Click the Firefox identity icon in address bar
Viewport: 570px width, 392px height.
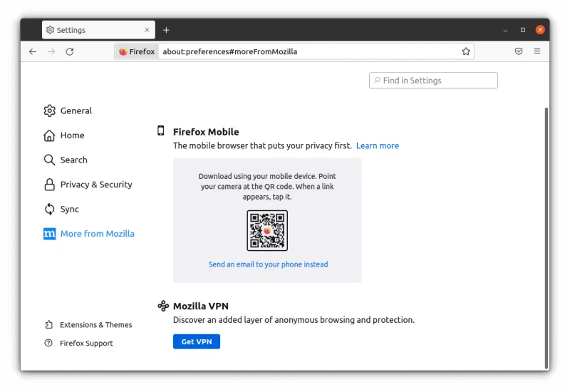(x=137, y=51)
